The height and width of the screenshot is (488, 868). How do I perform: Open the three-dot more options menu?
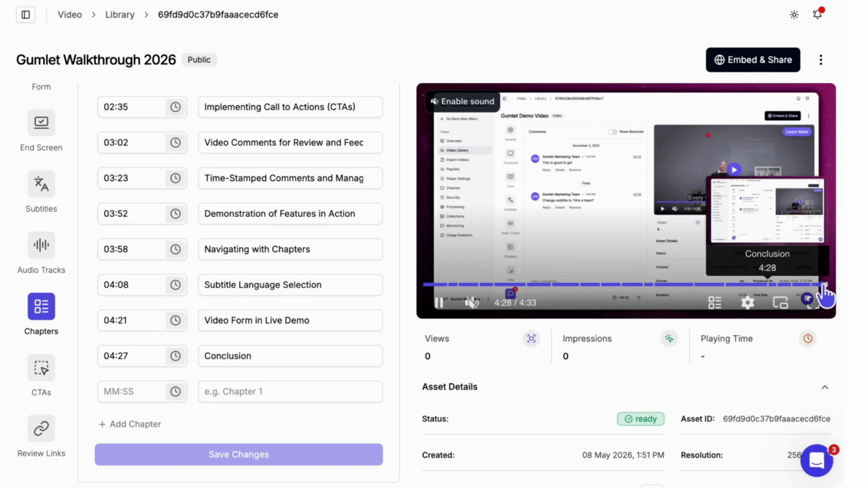coord(821,60)
